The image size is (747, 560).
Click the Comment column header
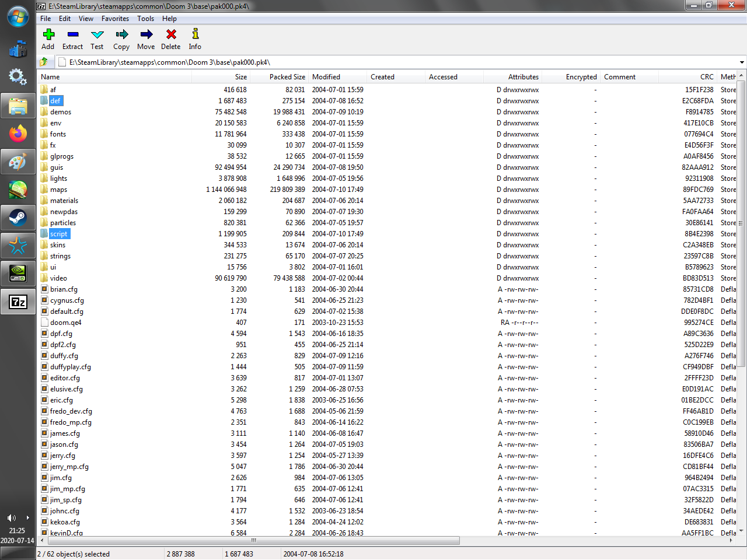[x=629, y=77]
